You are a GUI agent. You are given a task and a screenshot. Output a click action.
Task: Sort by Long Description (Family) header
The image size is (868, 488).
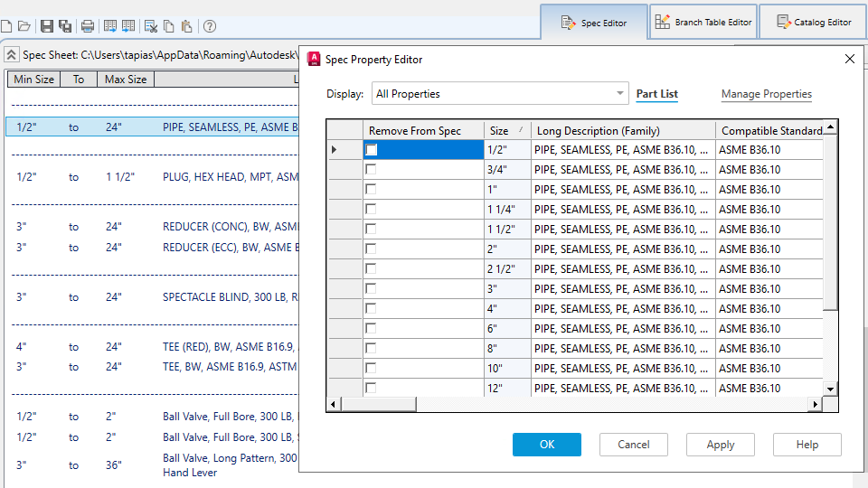(623, 130)
